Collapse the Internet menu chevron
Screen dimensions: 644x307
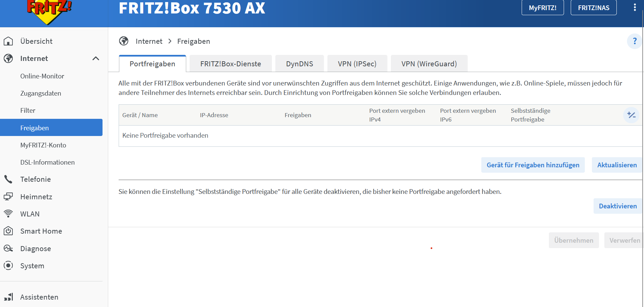point(96,58)
